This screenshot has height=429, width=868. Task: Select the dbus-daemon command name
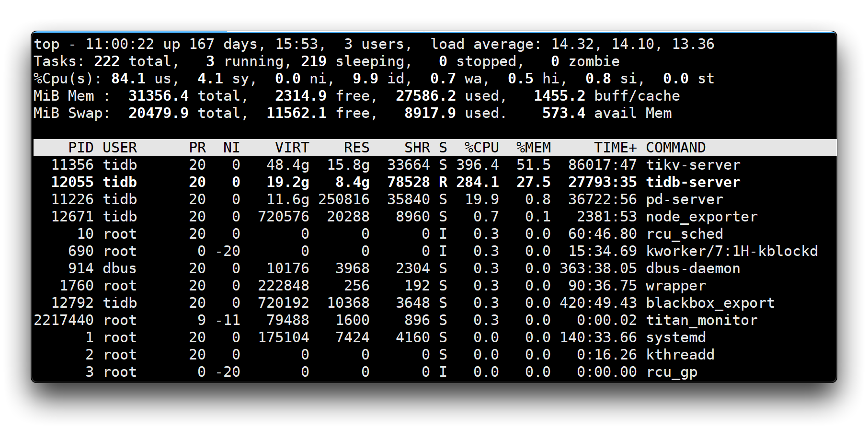pos(693,268)
